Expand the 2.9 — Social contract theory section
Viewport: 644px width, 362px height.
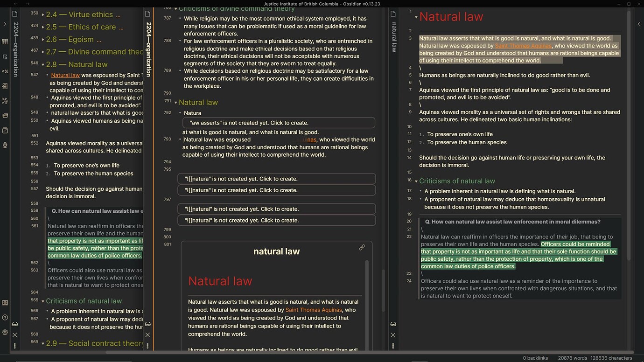[x=42, y=343]
